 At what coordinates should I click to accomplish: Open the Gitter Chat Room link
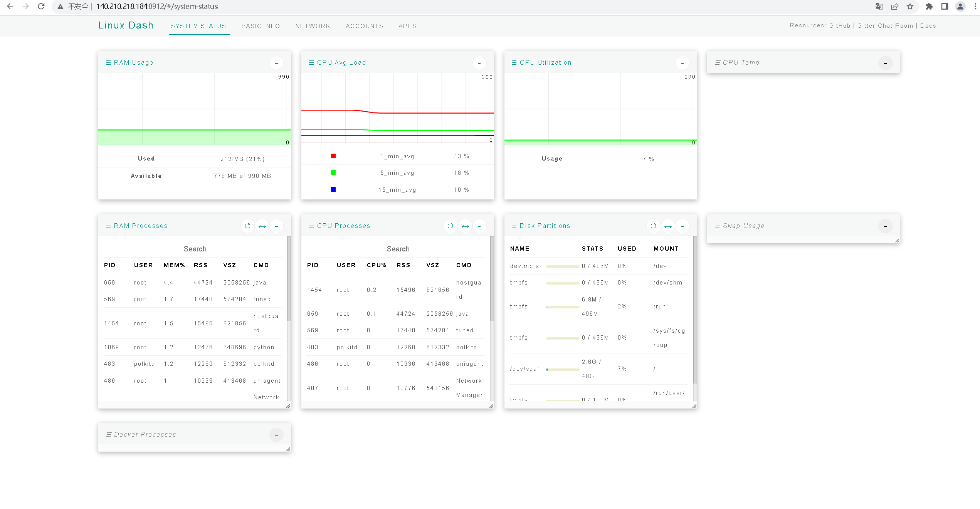click(x=885, y=26)
